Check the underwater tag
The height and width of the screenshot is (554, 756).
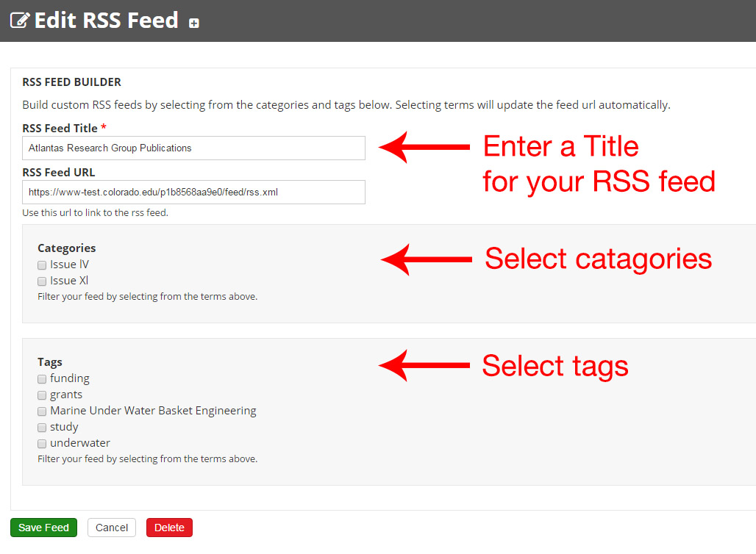(x=42, y=443)
